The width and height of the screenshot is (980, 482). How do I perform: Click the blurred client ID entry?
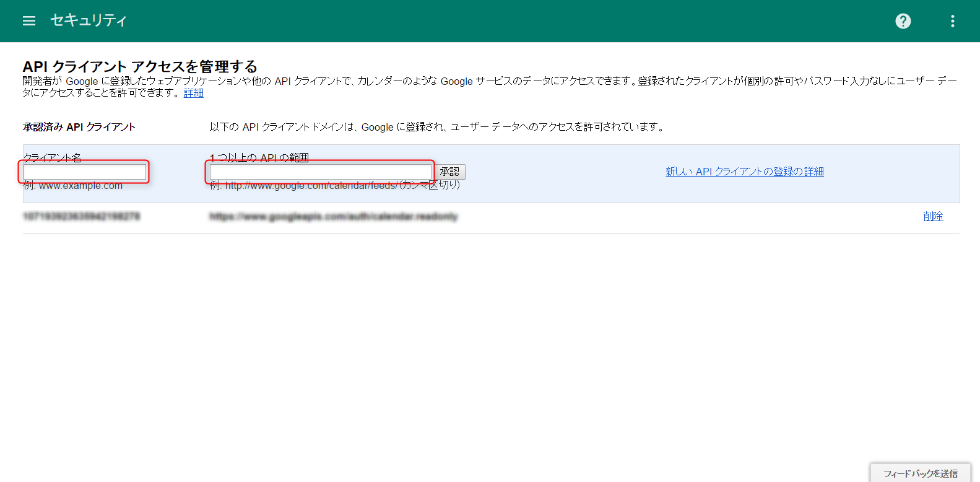point(82,216)
